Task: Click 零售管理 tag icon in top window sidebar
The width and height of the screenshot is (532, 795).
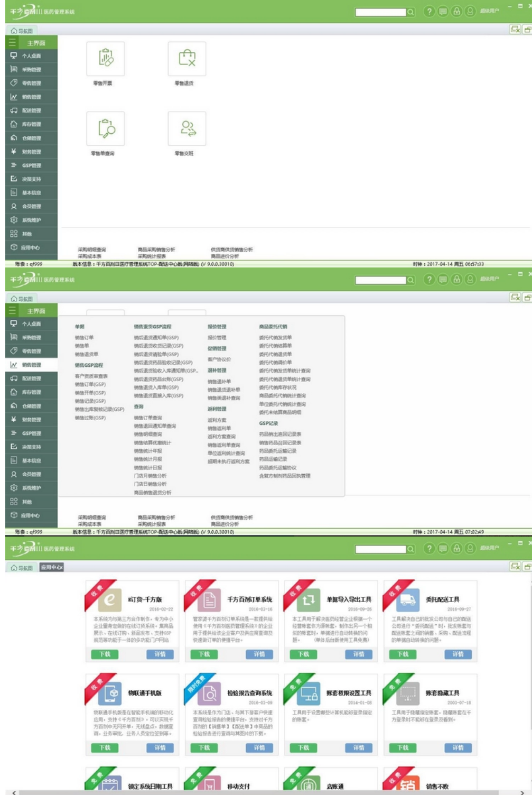Action: [x=14, y=83]
